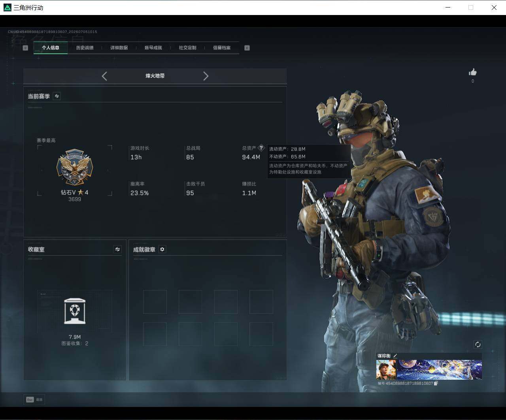Open 成就徽章 gear settings
The width and height of the screenshot is (506, 420).
[x=162, y=249]
